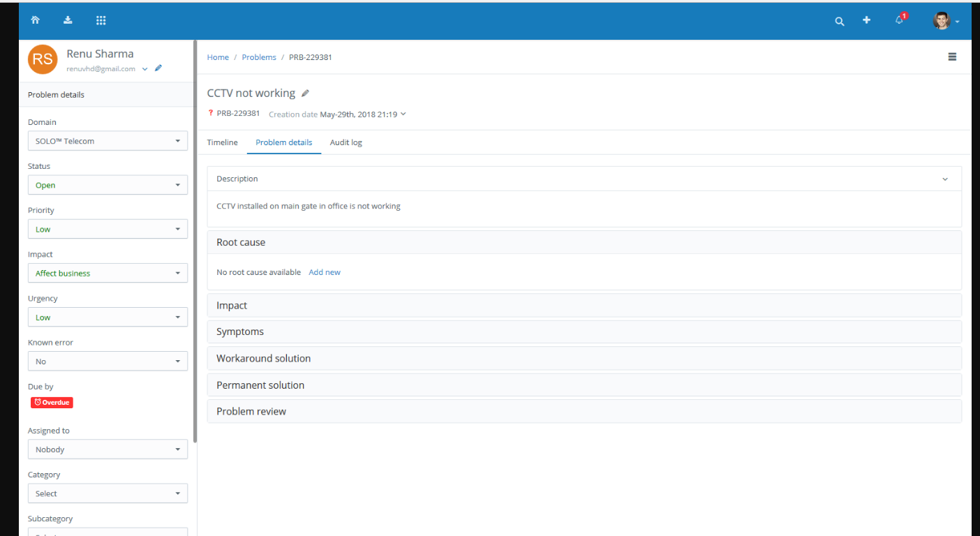Go to Problems in breadcrumb

[259, 57]
